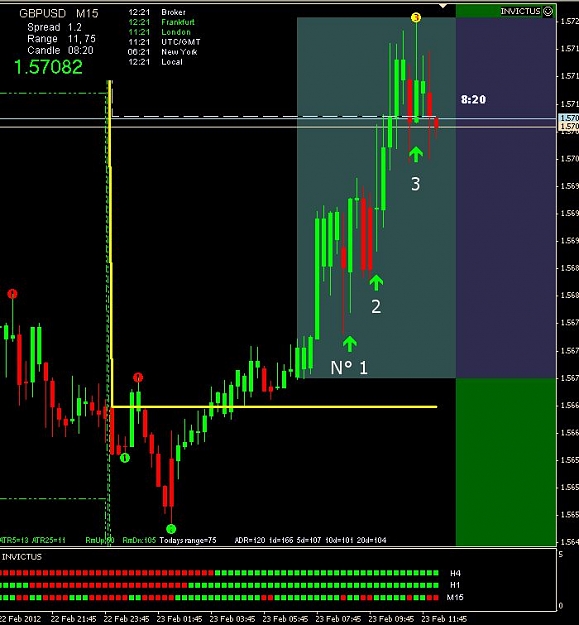Screen dimensions: 579x625
Task: Click the RmDn:105 label
Action: tap(139, 540)
